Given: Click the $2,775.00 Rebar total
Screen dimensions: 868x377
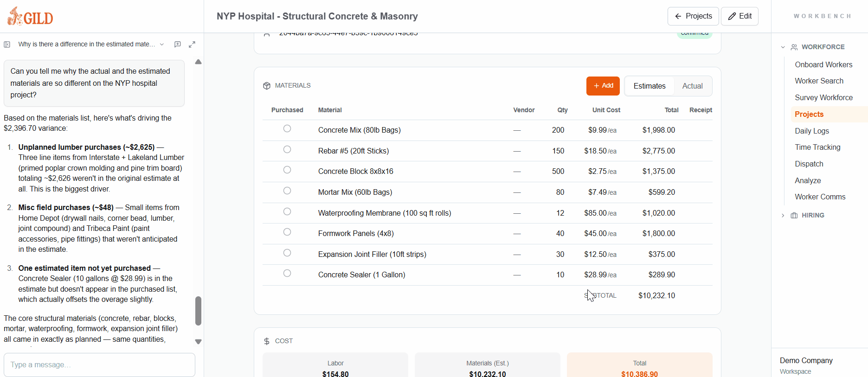Looking at the screenshot, I should pos(658,151).
